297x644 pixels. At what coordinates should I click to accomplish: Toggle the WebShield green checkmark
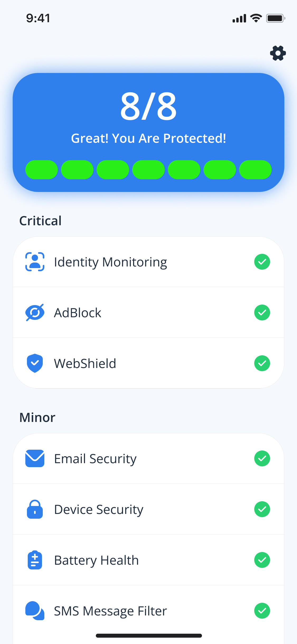pyautogui.click(x=262, y=363)
